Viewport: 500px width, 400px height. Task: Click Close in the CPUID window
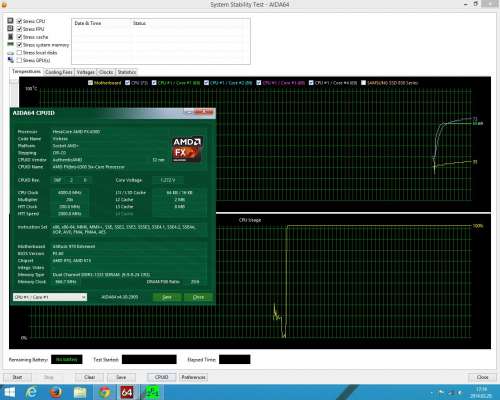point(198,297)
